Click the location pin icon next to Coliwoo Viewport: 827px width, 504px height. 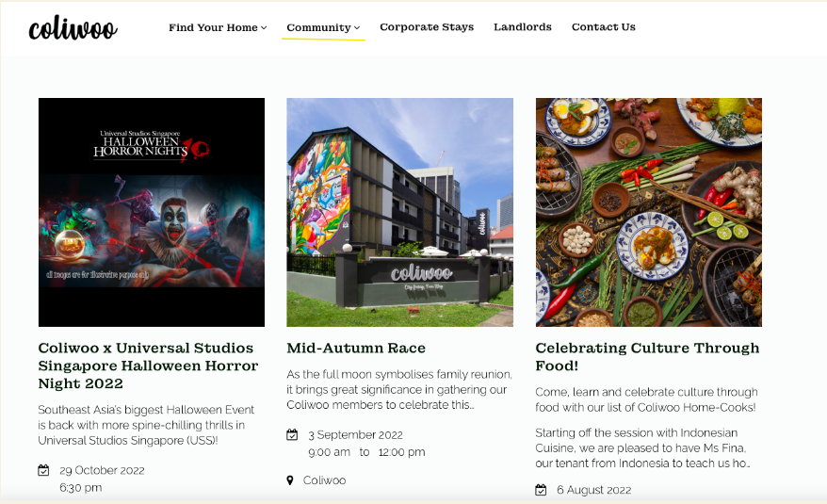(x=289, y=480)
